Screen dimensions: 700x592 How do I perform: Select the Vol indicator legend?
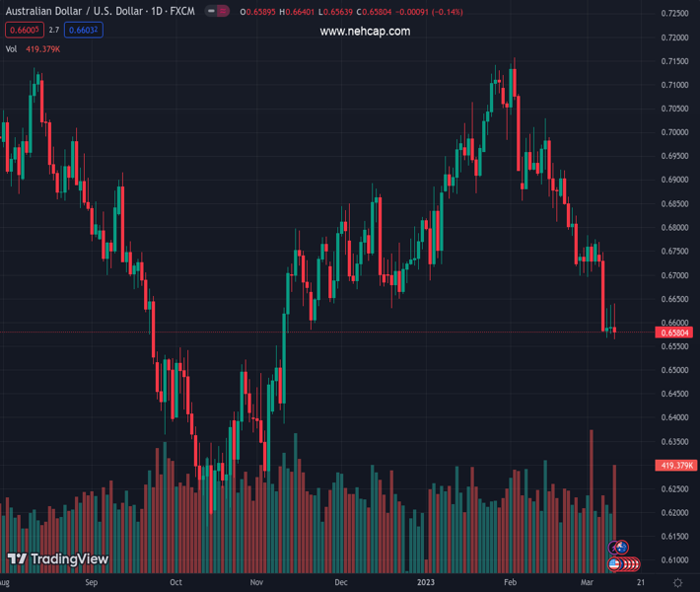pos(11,48)
